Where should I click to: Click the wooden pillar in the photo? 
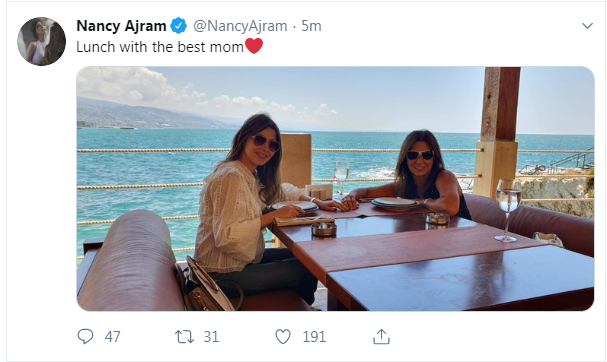pyautogui.click(x=498, y=132)
